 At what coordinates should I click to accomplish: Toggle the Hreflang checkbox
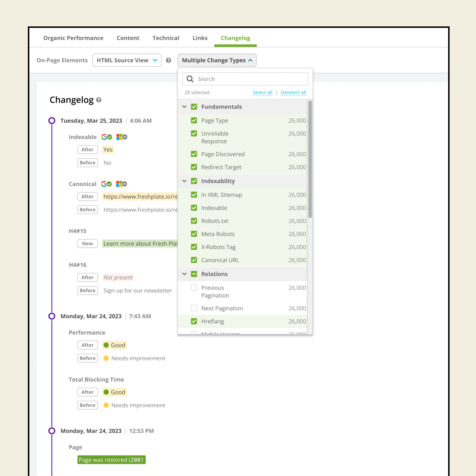coord(194,321)
